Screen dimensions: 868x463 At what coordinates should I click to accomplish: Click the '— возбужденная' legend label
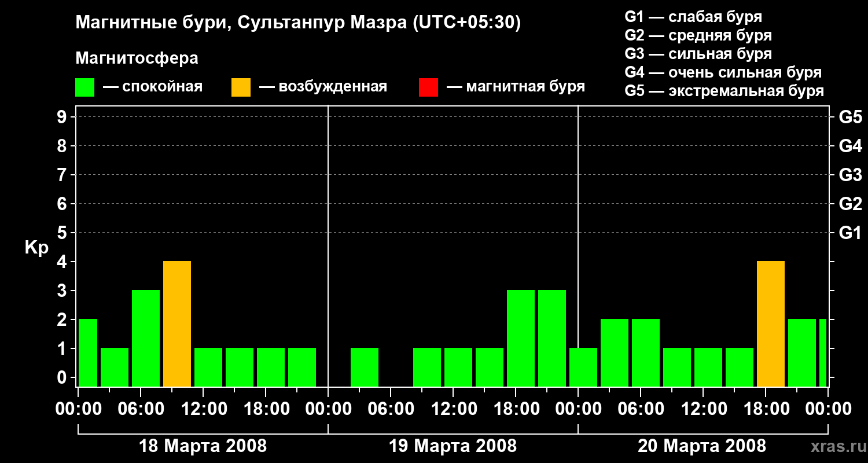point(323,87)
